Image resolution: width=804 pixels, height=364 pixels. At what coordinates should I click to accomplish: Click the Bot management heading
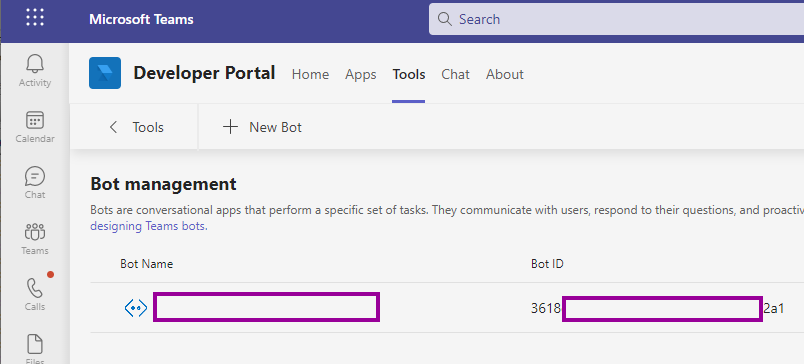163,184
